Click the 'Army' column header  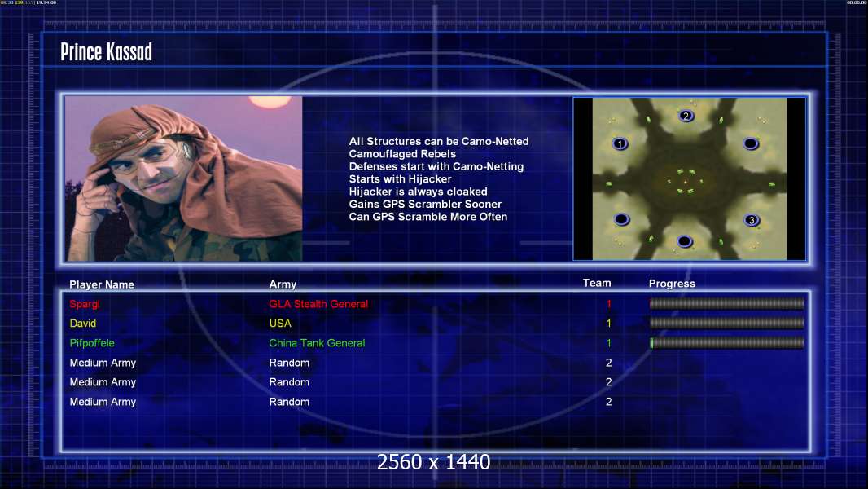[283, 284]
